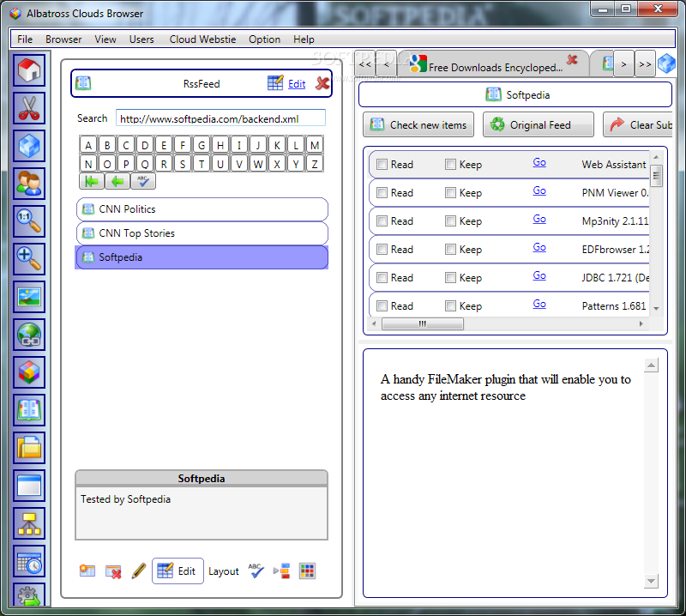Open the Cloud Webstie menu
Viewport: 686px width, 616px height.
(202, 39)
